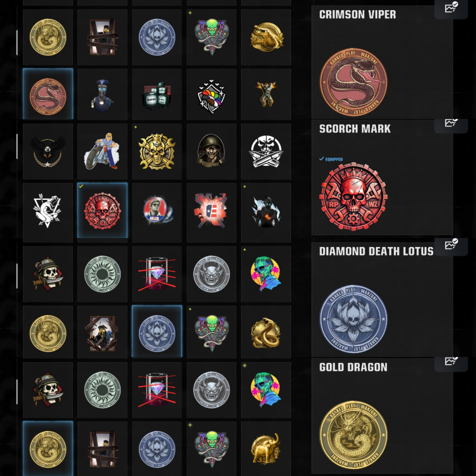Pick the stacked televisions emblem
Viewport: 476px width, 476px height.
click(157, 94)
